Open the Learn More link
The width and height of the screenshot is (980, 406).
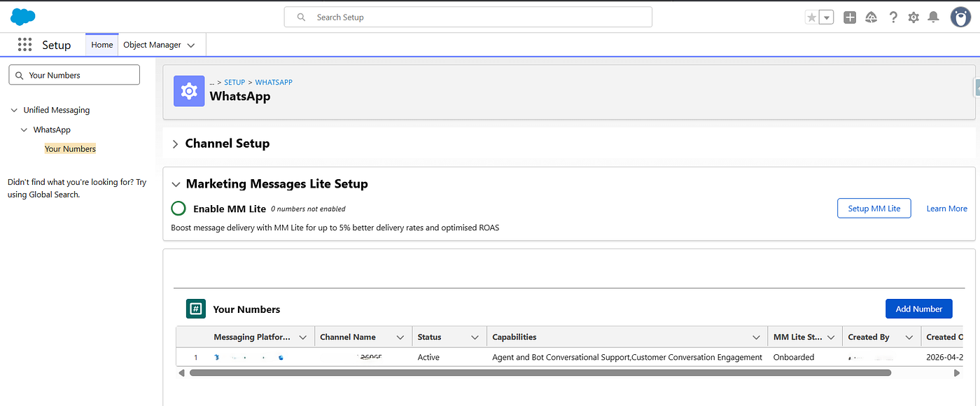(x=946, y=209)
